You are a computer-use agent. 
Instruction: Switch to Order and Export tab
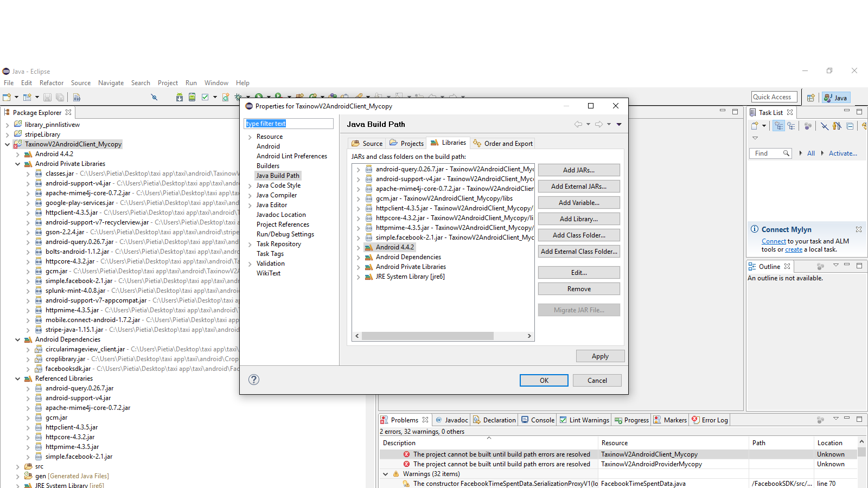click(503, 144)
